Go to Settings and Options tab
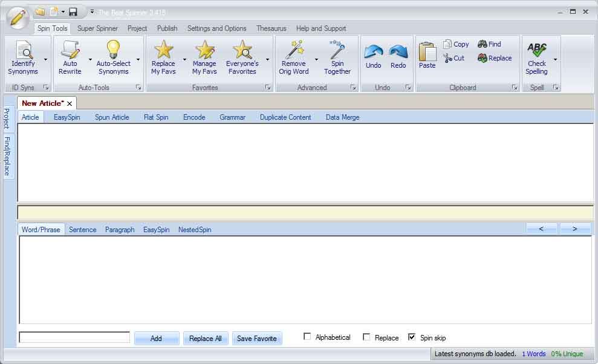This screenshot has height=364, width=598. [x=216, y=28]
